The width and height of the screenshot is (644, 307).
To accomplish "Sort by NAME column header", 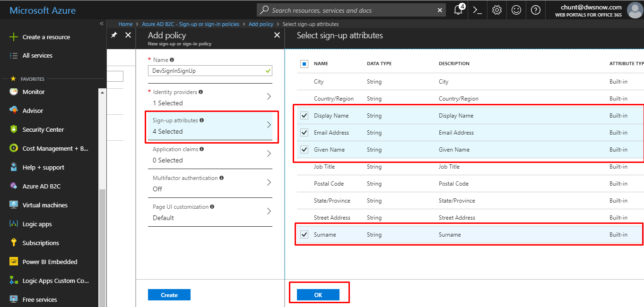I will click(321, 64).
